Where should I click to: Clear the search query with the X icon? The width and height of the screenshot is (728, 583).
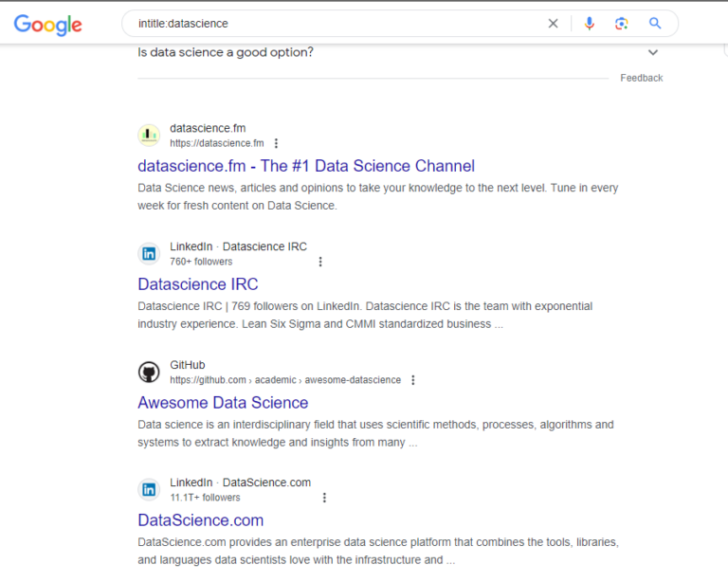tap(553, 23)
